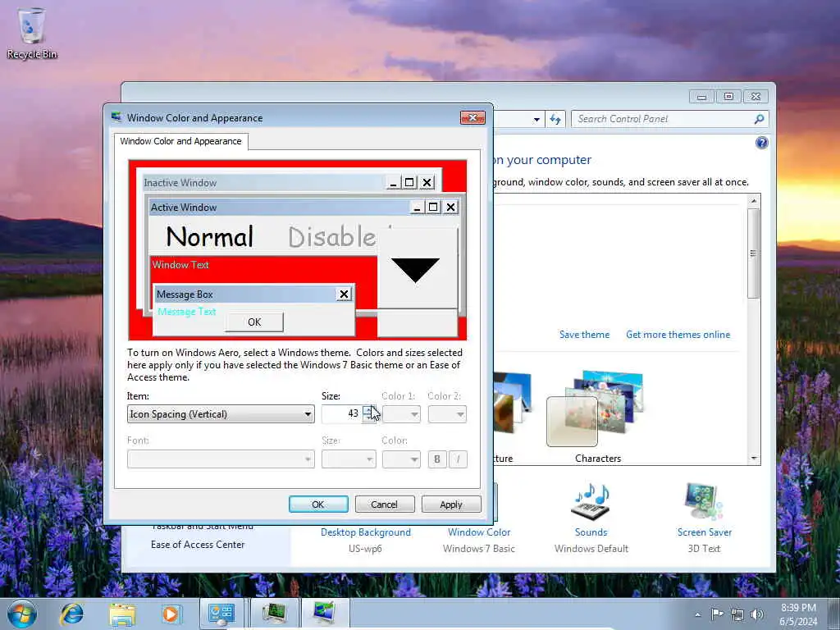Screen dimensions: 840x630
Task: Open the font Color dropdown
Action: [401, 459]
